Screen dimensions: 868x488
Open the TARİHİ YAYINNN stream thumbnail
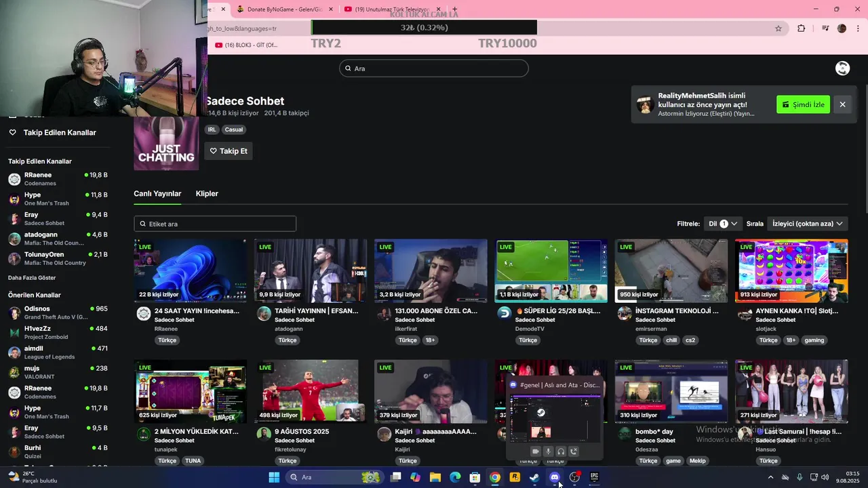pos(311,270)
